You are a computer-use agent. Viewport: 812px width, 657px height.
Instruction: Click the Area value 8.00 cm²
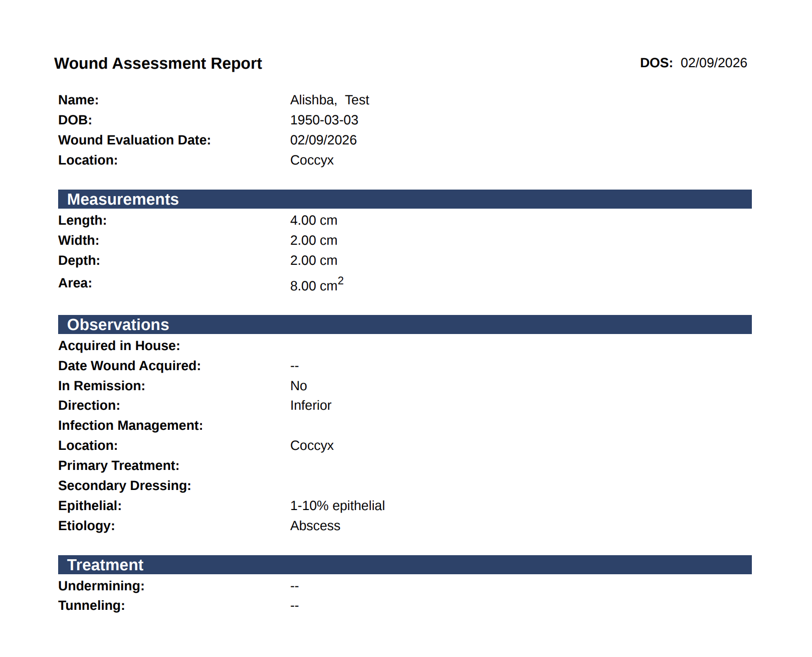pyautogui.click(x=317, y=284)
